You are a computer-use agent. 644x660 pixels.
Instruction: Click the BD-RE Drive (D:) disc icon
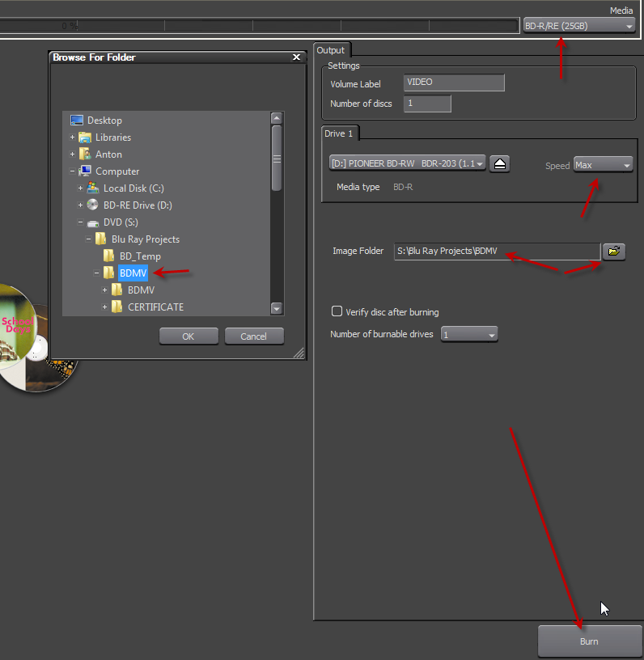click(x=93, y=205)
